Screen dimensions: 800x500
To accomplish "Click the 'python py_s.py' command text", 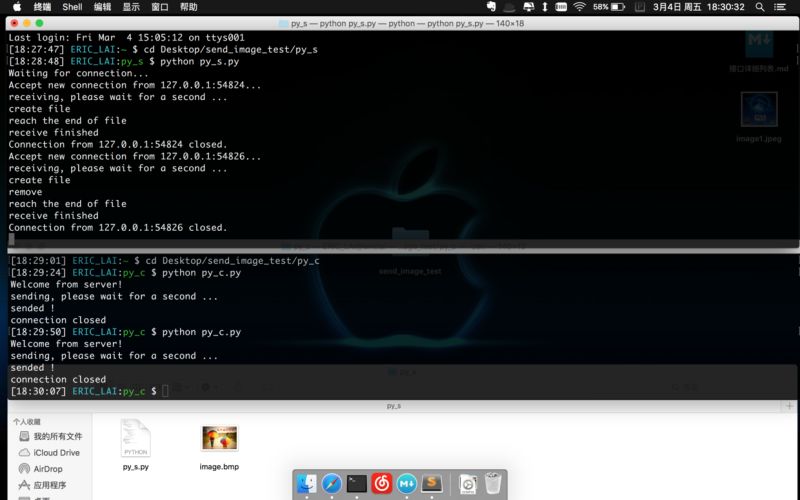I will pos(199,61).
